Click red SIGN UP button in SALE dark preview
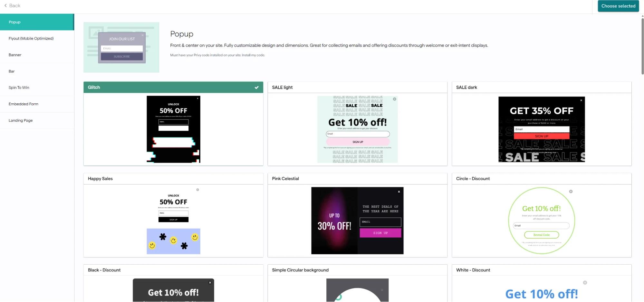The height and width of the screenshot is (302, 644). (x=542, y=136)
